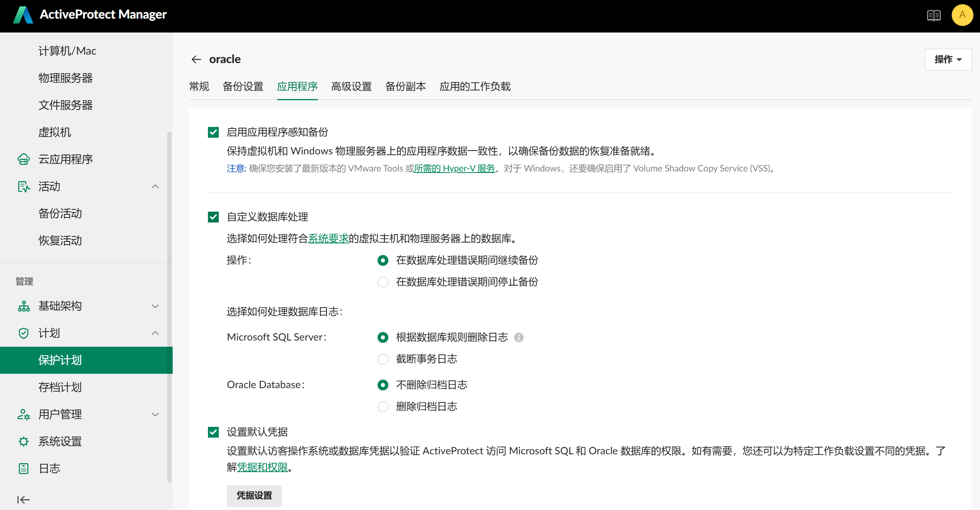Click the info icon beside 根据数据库规则删除日志
Viewport: 980px width, 510px height.
coord(519,337)
